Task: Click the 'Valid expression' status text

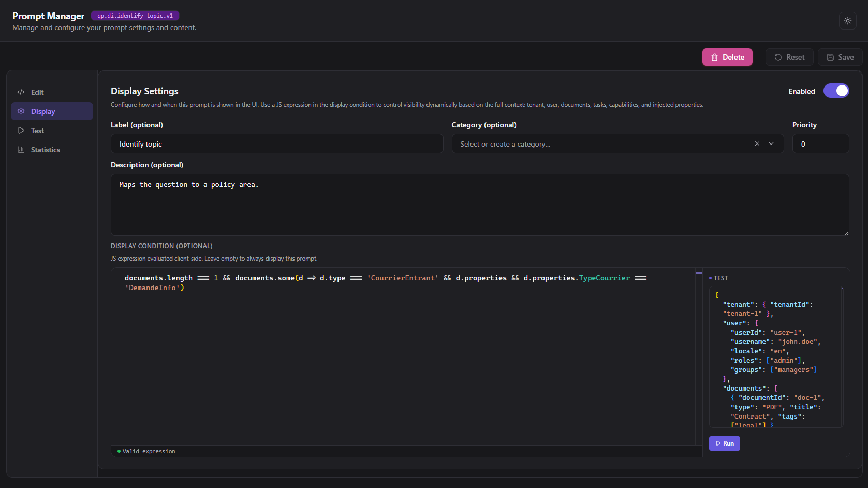Action: coord(149,451)
